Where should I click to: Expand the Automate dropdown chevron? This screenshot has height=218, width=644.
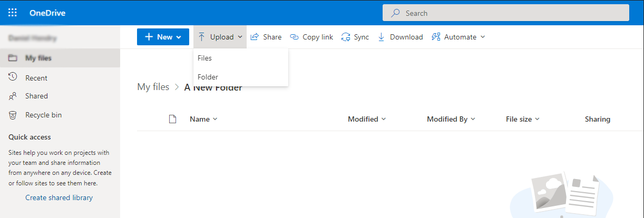click(482, 37)
